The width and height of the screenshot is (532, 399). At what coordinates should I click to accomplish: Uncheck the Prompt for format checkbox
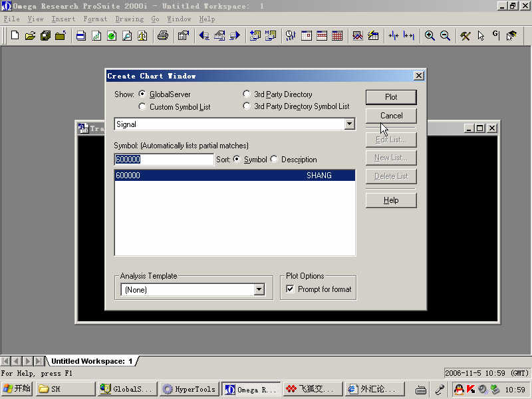coord(290,289)
